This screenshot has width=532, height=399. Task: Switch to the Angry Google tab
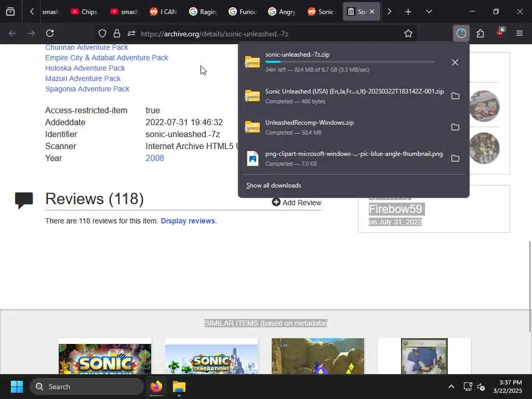pos(282,12)
